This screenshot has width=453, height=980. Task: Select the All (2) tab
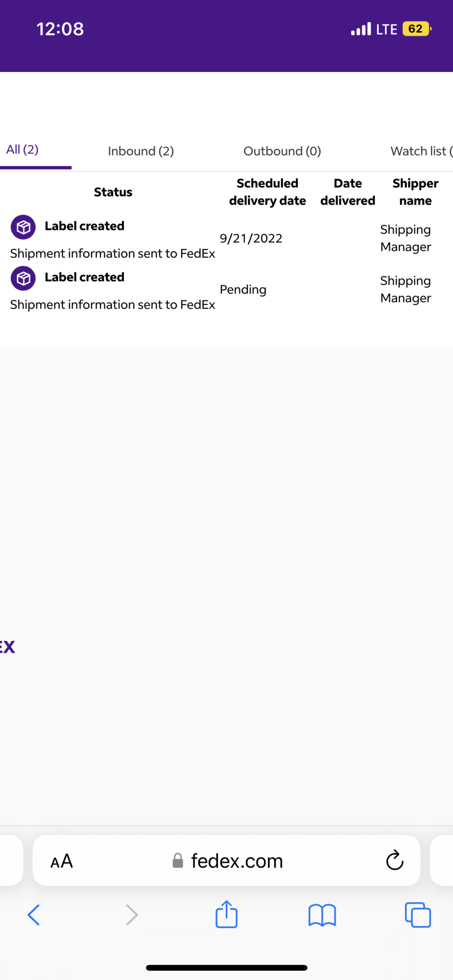[x=23, y=149]
